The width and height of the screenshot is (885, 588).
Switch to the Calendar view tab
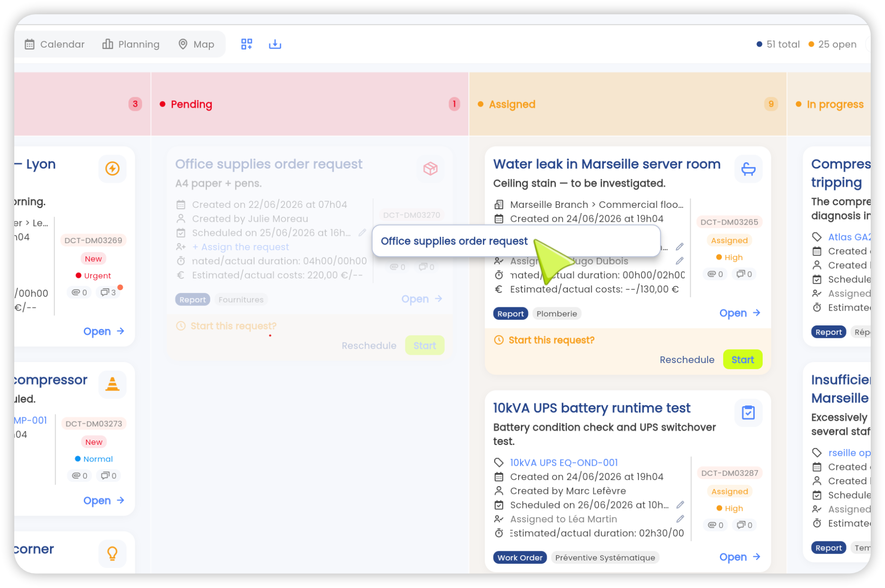54,44
